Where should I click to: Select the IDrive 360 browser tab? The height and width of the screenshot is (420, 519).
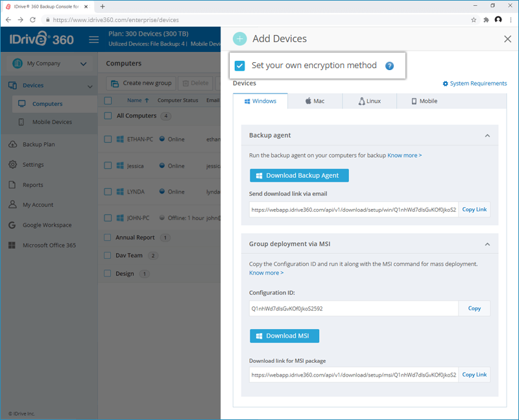(x=46, y=6)
